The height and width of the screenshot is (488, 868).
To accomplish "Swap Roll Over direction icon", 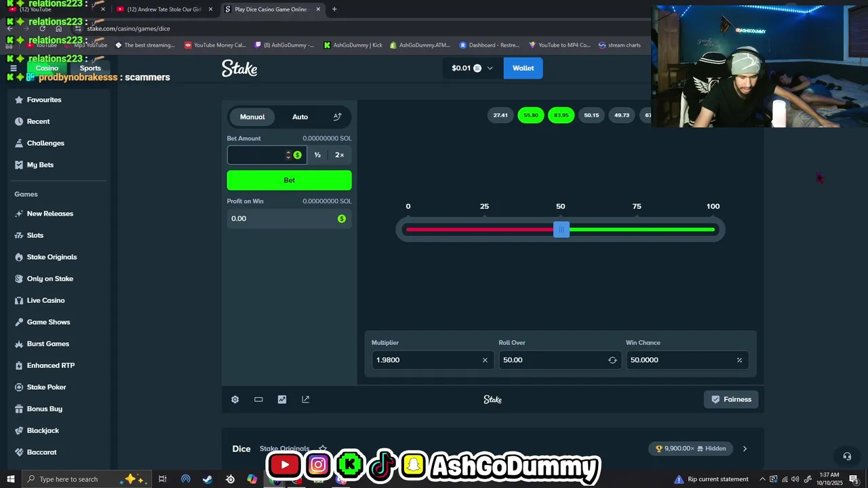I will coord(612,360).
